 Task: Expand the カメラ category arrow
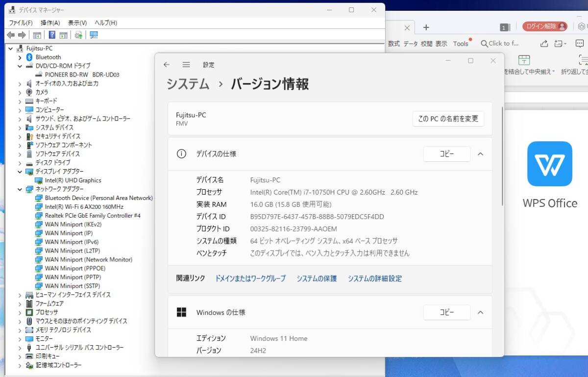click(20, 93)
